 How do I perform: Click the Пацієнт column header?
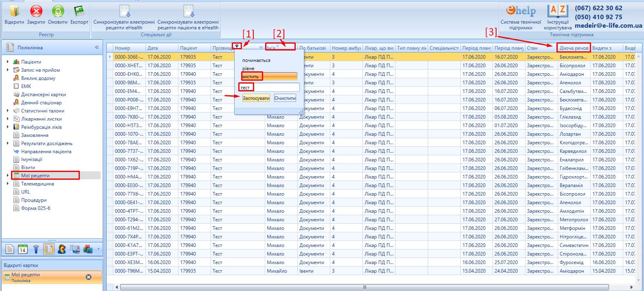coord(194,48)
